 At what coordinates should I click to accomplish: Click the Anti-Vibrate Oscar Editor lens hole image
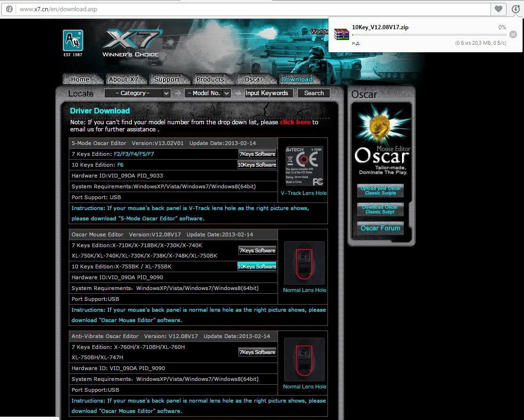tap(304, 360)
